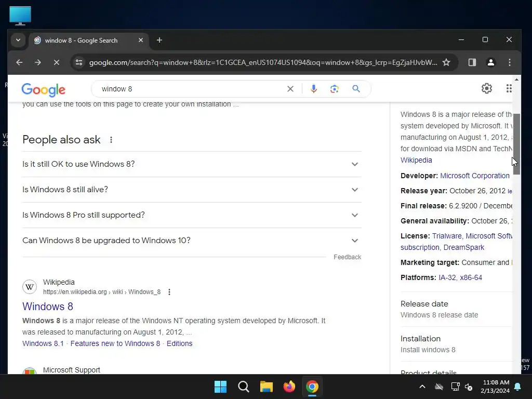Open tab search dropdown arrow
Screen dimensions: 532x399
(18, 40)
